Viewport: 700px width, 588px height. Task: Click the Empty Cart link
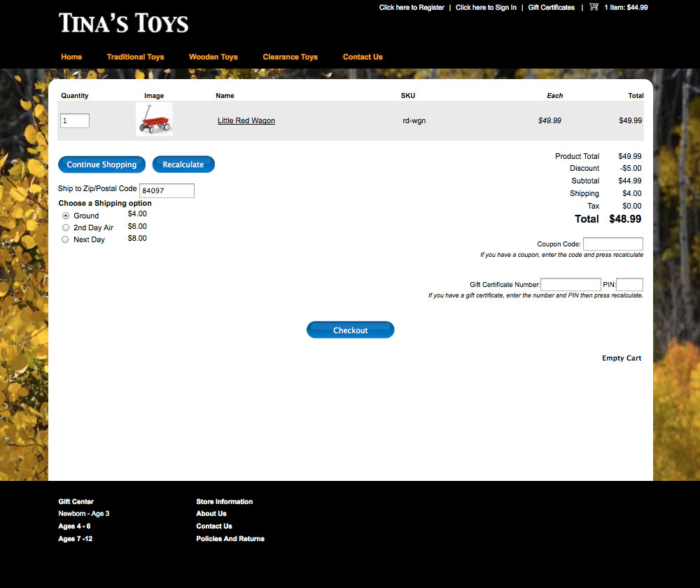pos(622,358)
